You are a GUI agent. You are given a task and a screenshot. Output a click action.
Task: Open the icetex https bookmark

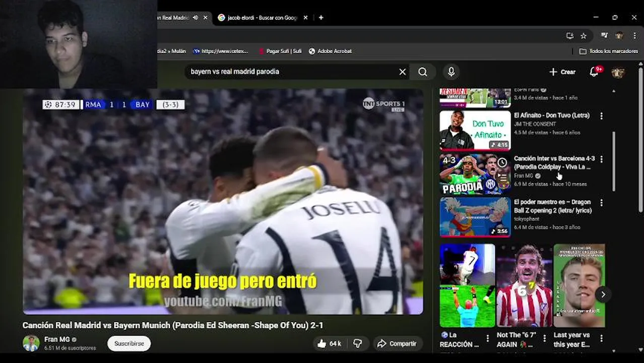point(221,51)
